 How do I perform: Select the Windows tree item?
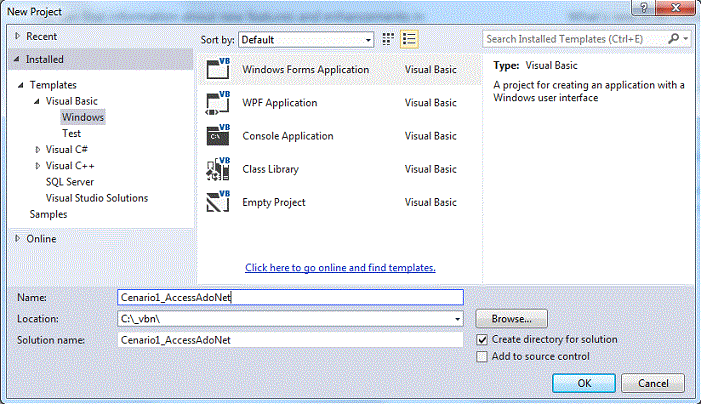coord(83,117)
